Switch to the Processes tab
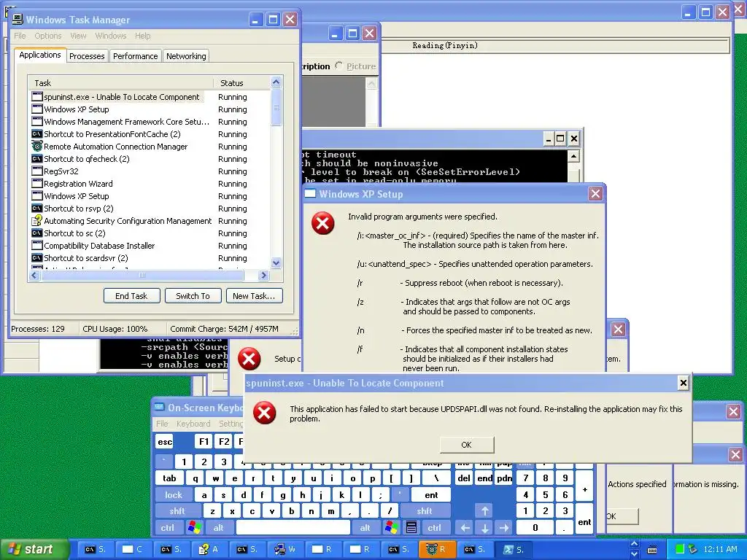This screenshot has width=747, height=560. point(87,56)
